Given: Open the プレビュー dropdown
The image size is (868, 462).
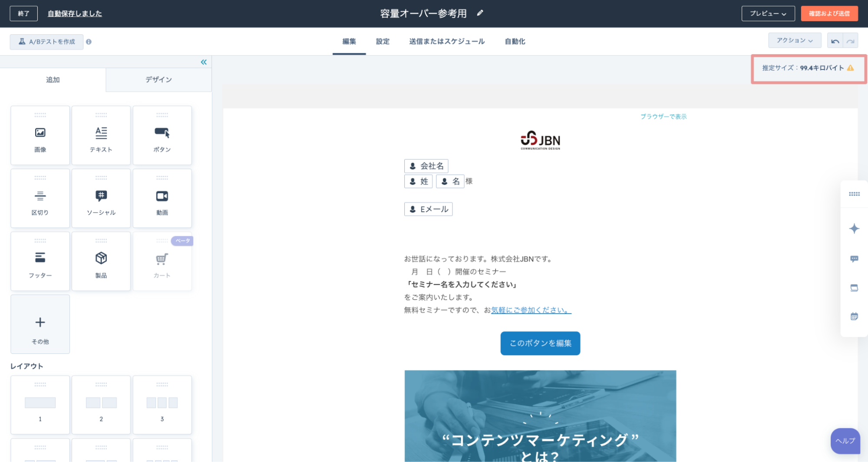Looking at the screenshot, I should [x=768, y=13].
